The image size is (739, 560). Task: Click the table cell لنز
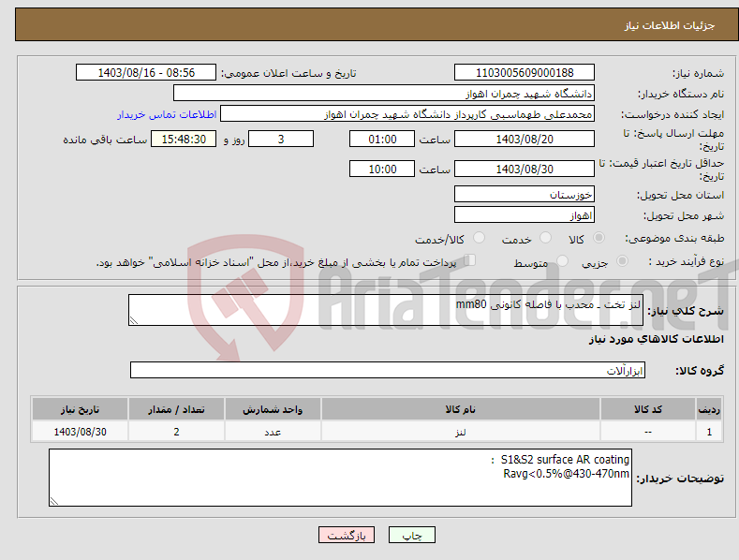pos(461,432)
